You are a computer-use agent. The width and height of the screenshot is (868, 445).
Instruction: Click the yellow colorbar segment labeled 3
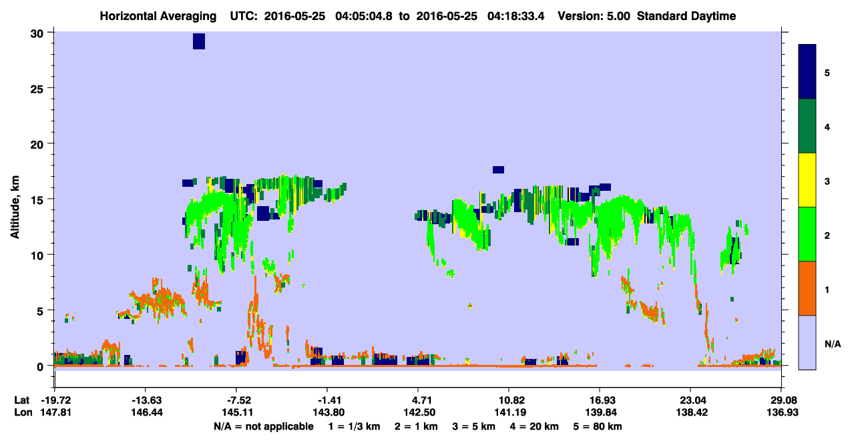point(807,180)
